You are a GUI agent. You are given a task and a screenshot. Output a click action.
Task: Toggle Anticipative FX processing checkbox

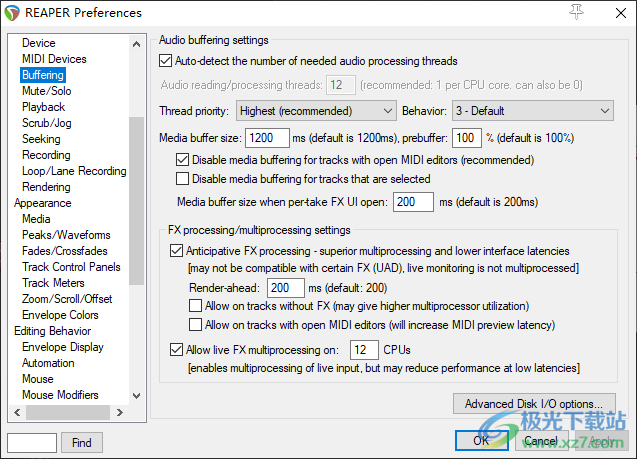[x=177, y=250]
